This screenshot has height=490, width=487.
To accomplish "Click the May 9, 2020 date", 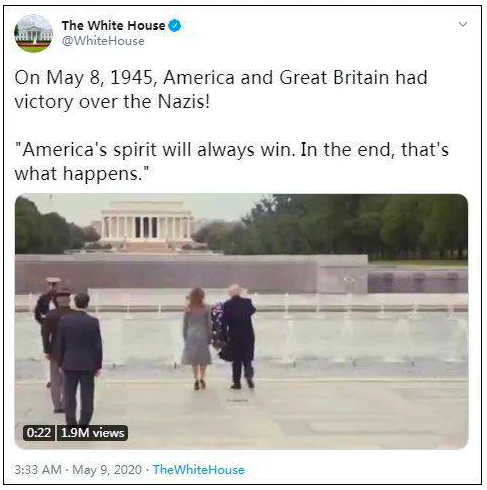I will (107, 470).
